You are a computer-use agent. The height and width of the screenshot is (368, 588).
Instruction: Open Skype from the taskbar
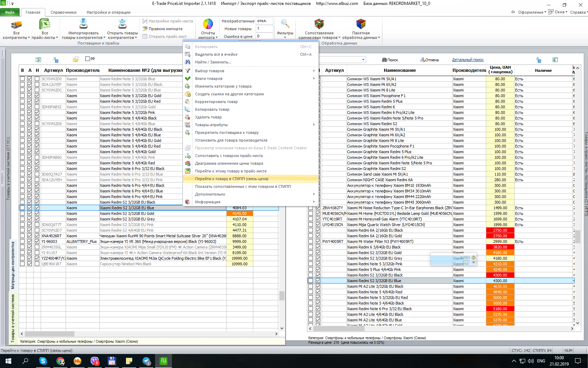[43, 361]
